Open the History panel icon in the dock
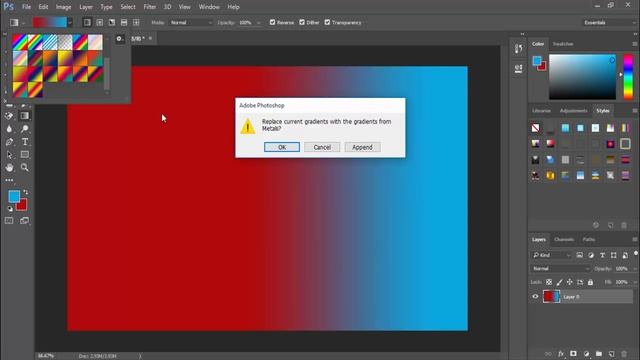 (518, 49)
